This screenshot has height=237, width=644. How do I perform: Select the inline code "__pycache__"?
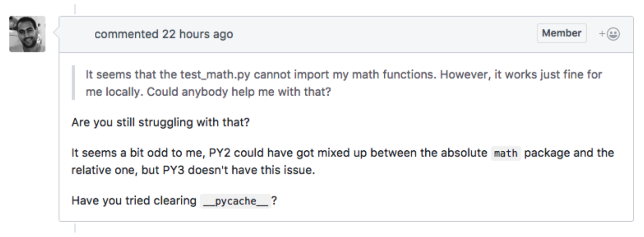pyautogui.click(x=235, y=201)
